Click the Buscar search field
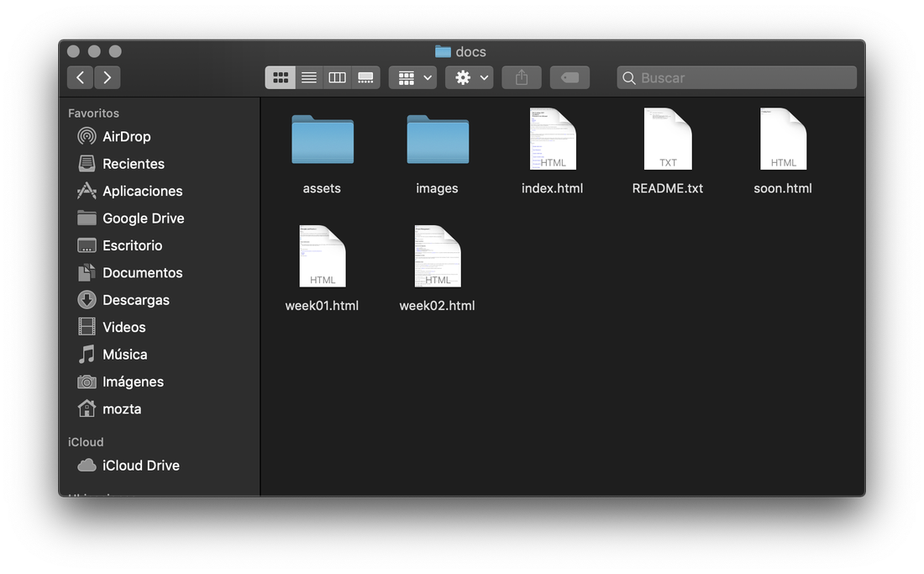 [x=737, y=77]
